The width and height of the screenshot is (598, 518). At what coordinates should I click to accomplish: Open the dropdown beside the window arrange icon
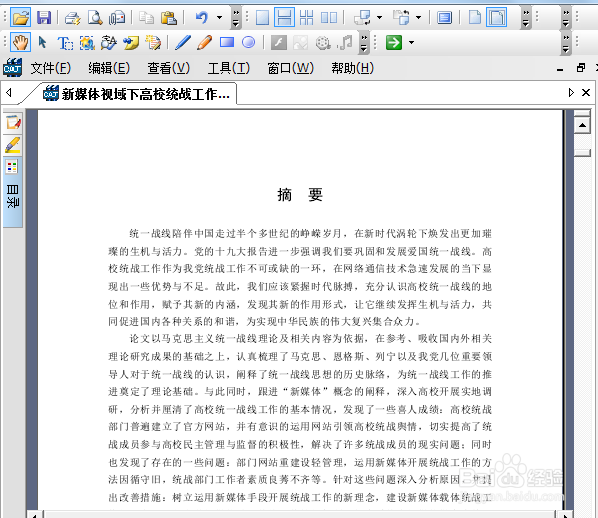pyautogui.click(x=379, y=18)
